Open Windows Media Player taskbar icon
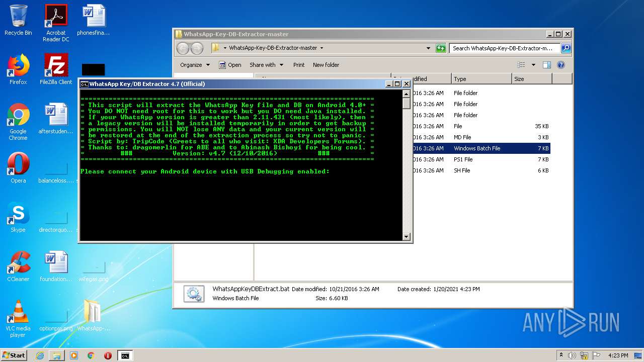This screenshot has width=644, height=362. coord(74,355)
